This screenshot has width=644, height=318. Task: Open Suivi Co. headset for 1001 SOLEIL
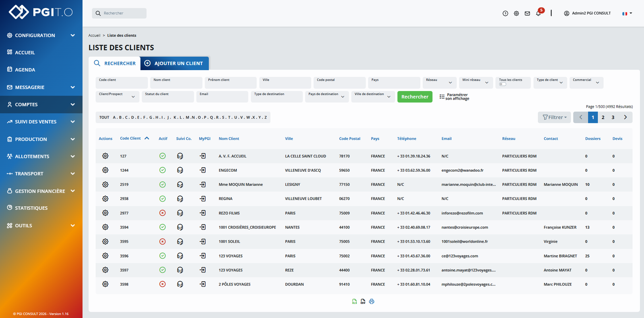pyautogui.click(x=180, y=241)
